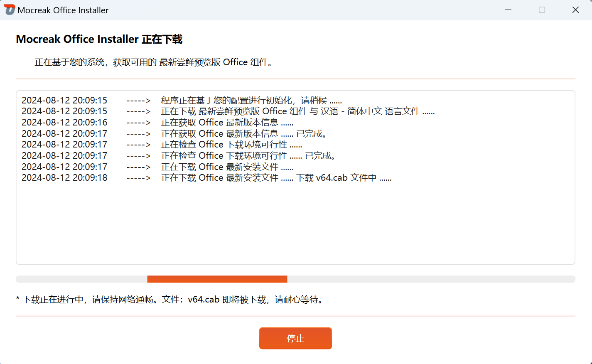
Task: Close the Mocreak Office Installer window
Action: pyautogui.click(x=575, y=10)
